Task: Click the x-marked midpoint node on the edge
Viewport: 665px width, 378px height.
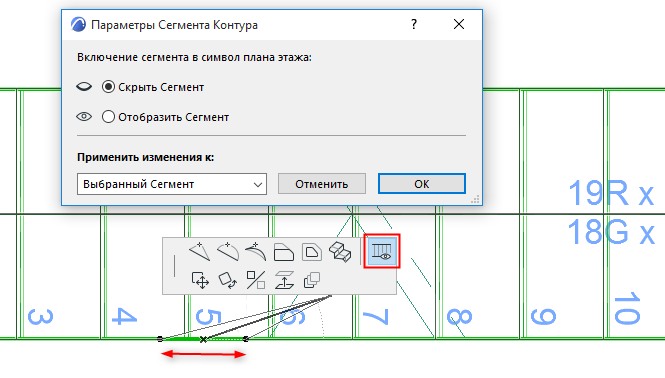Action: coord(204,339)
